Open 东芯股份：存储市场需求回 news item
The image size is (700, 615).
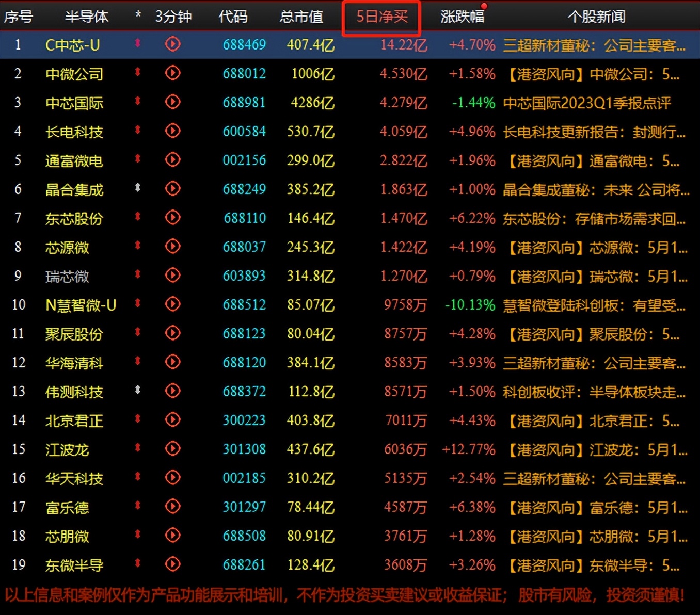point(595,219)
